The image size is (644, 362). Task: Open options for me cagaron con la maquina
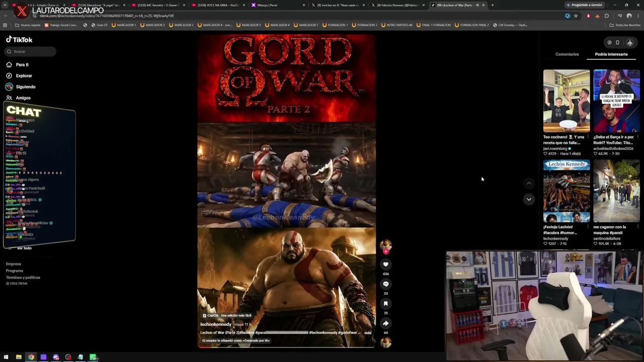[637, 227]
